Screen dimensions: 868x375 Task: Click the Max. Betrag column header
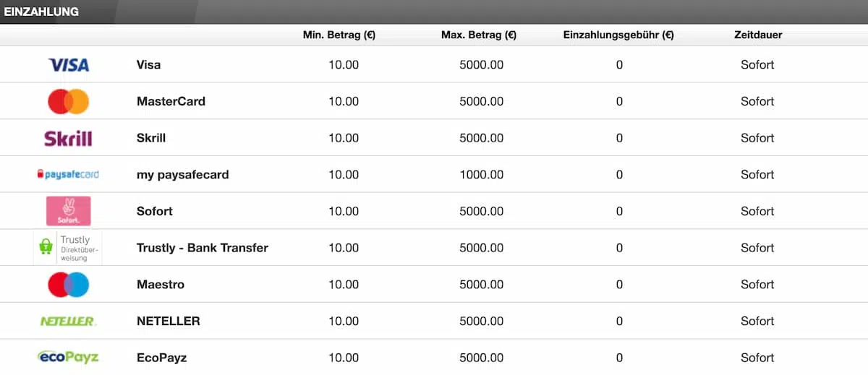pyautogui.click(x=479, y=35)
